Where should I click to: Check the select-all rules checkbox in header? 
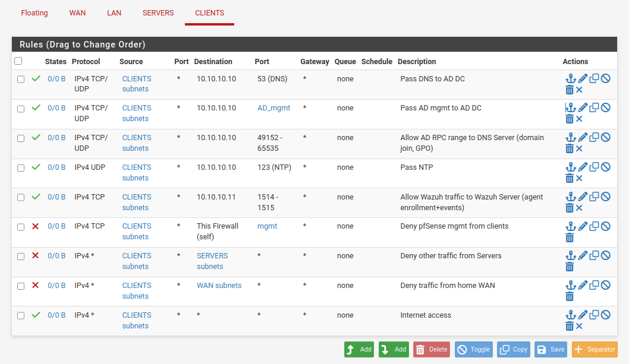(x=18, y=61)
